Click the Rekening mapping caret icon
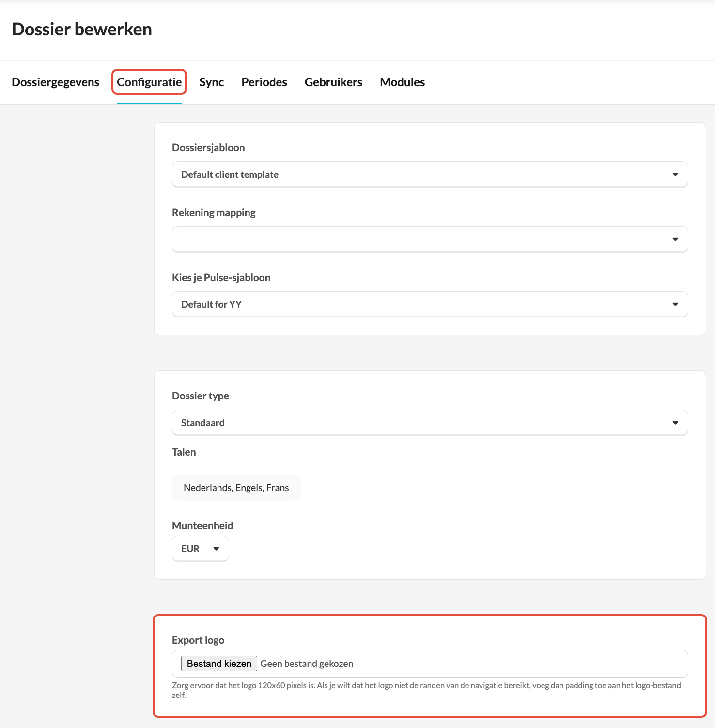This screenshot has height=728, width=715. 675,239
